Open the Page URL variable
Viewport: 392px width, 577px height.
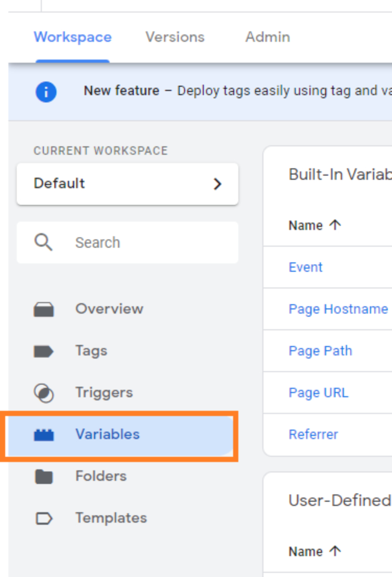pyautogui.click(x=318, y=393)
